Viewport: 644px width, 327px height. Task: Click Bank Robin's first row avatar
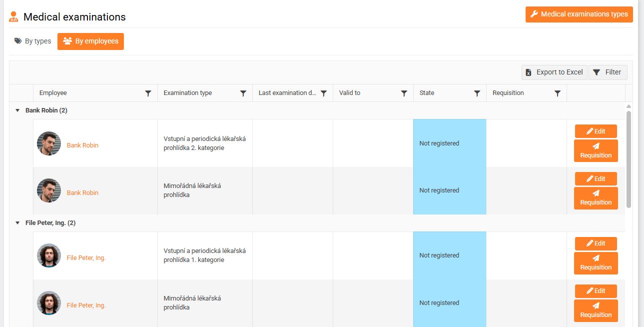[x=49, y=143]
